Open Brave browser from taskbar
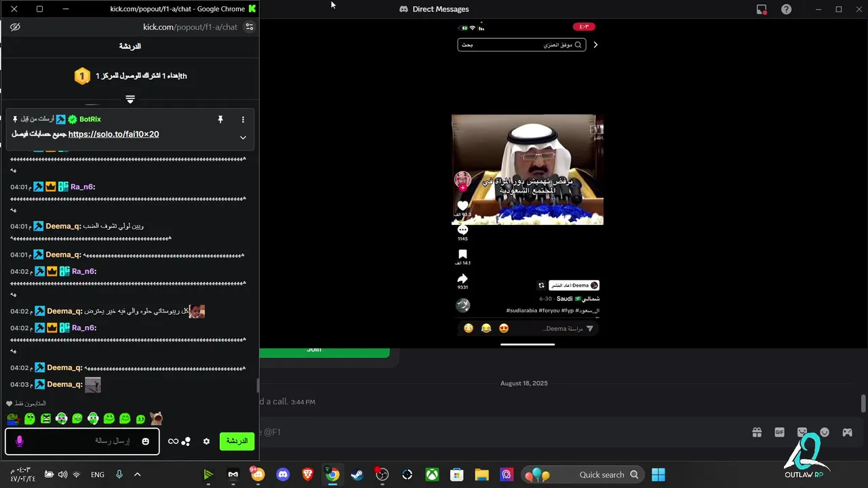 click(307, 474)
